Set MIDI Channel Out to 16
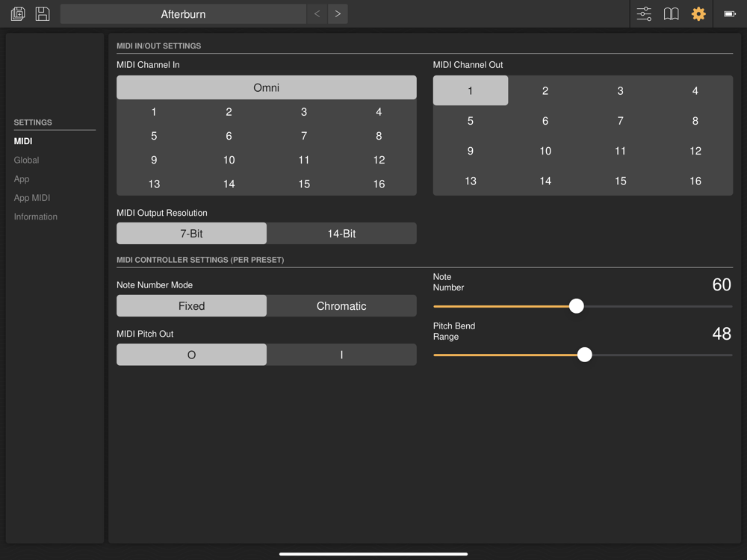This screenshot has width=747, height=560. coord(695,181)
